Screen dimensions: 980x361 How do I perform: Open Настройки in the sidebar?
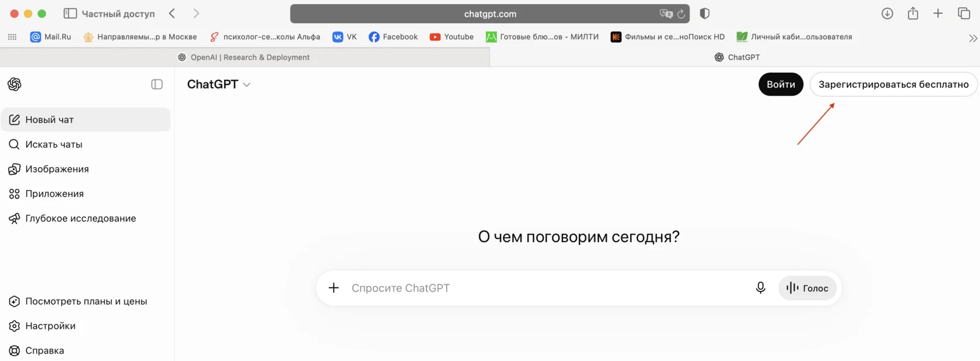tap(86, 325)
